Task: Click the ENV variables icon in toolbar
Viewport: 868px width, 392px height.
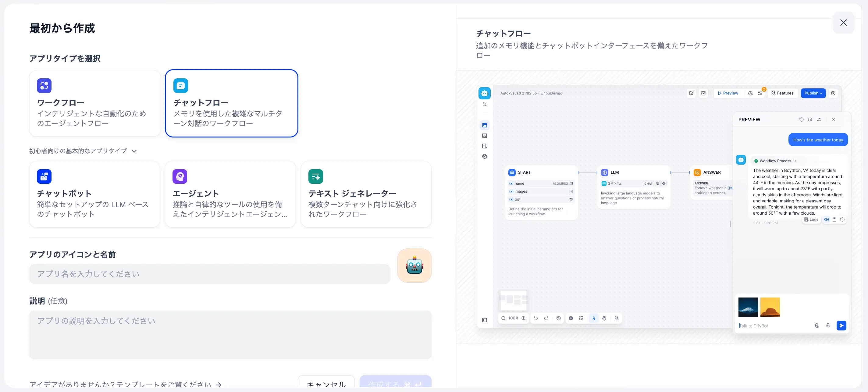Action: point(703,93)
